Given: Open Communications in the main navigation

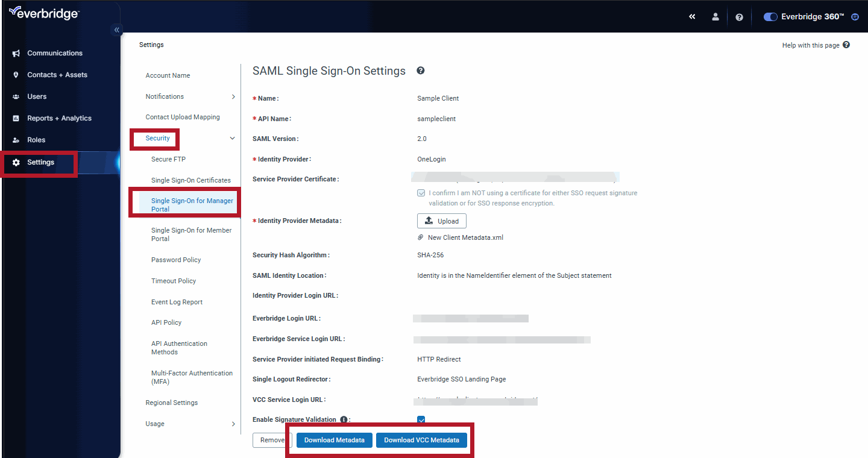Looking at the screenshot, I should tap(55, 53).
